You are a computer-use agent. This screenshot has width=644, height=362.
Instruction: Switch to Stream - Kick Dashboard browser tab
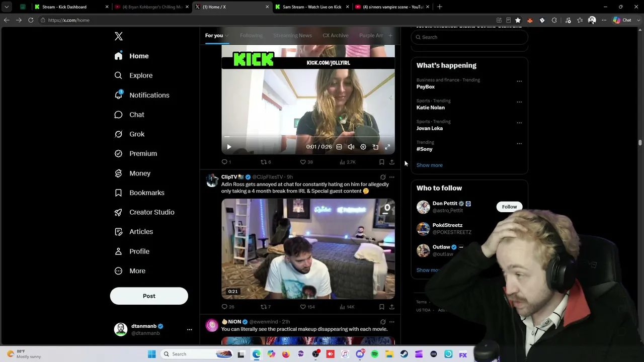click(72, 7)
